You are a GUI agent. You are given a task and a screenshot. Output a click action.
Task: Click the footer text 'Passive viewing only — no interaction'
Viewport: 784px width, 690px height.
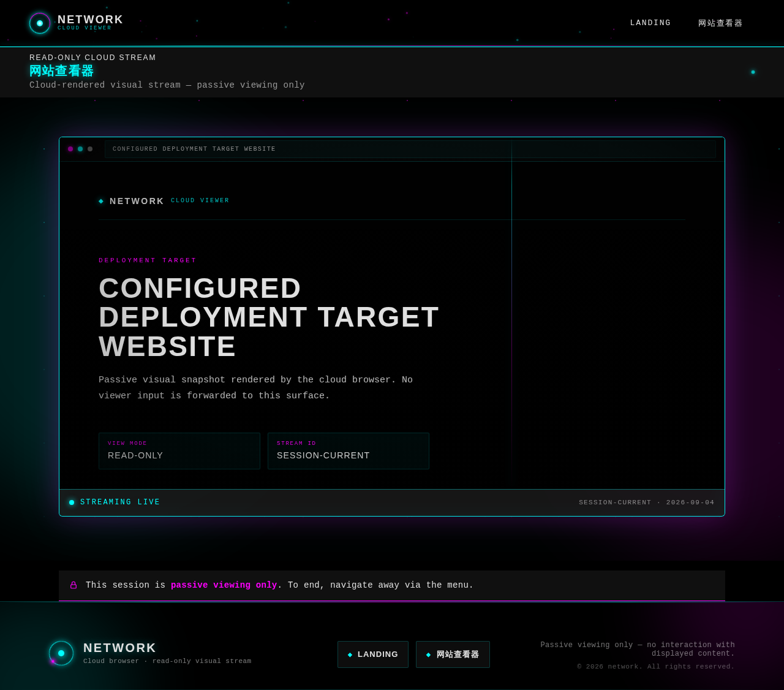point(638,650)
